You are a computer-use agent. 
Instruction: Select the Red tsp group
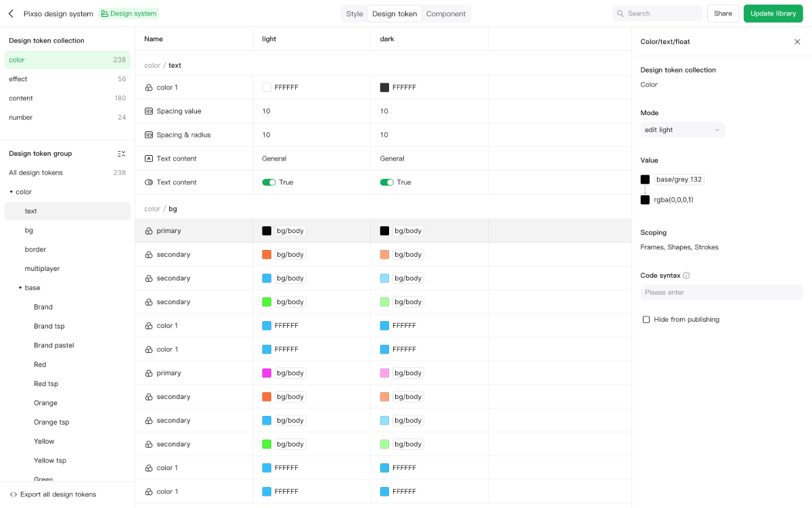pos(68,383)
